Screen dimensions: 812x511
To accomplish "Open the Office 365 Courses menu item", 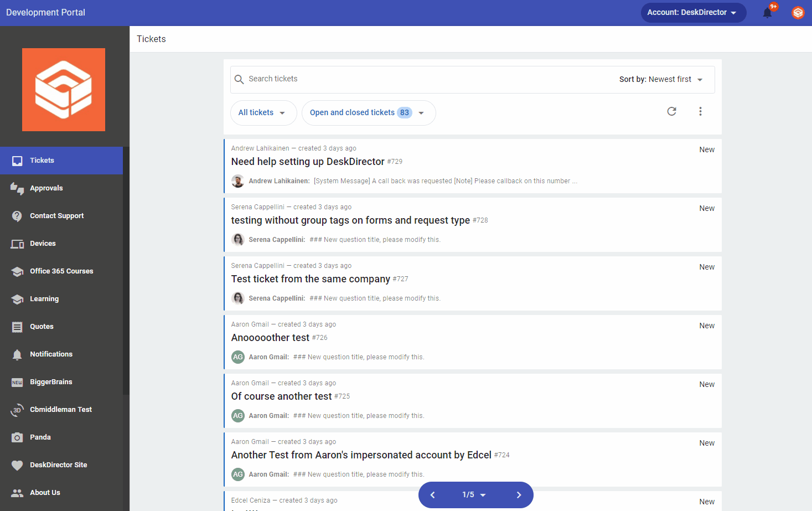I will tap(61, 271).
